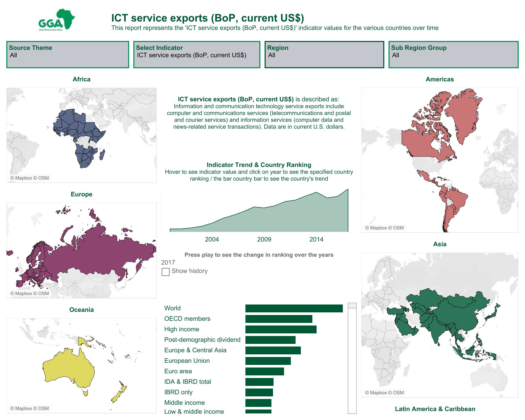This screenshot has width=525, height=420.
Task: Click the European Union row label
Action: (187, 361)
